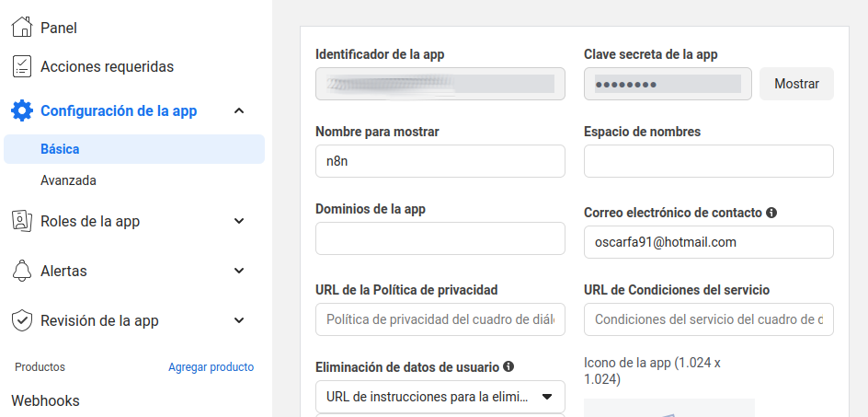The height and width of the screenshot is (417, 868).
Task: Click the Identificador de la app label
Action: 380,54
